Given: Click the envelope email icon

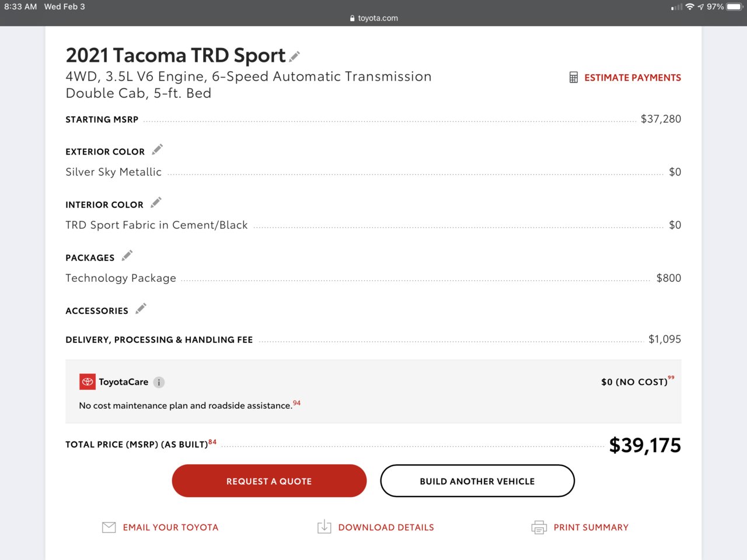Looking at the screenshot, I should click(109, 527).
